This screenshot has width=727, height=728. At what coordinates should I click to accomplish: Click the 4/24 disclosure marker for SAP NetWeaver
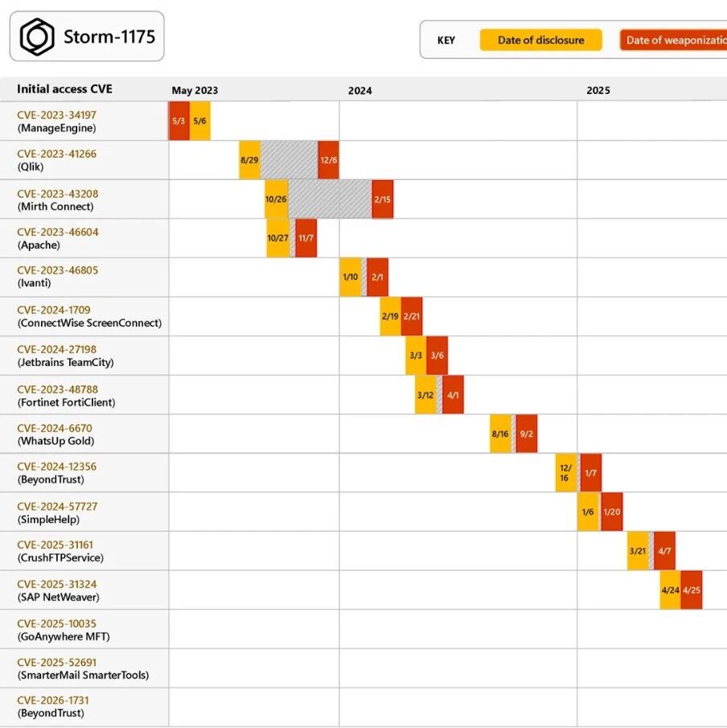coord(671,590)
